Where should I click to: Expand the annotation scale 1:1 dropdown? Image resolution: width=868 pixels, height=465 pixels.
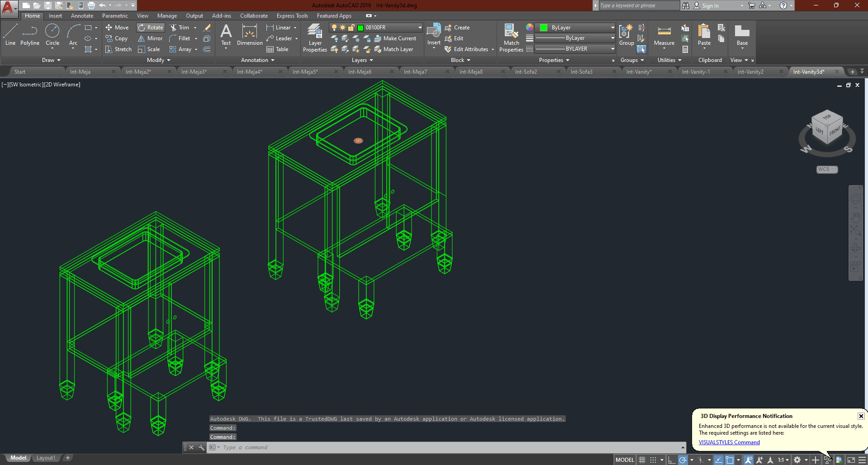click(x=783, y=460)
